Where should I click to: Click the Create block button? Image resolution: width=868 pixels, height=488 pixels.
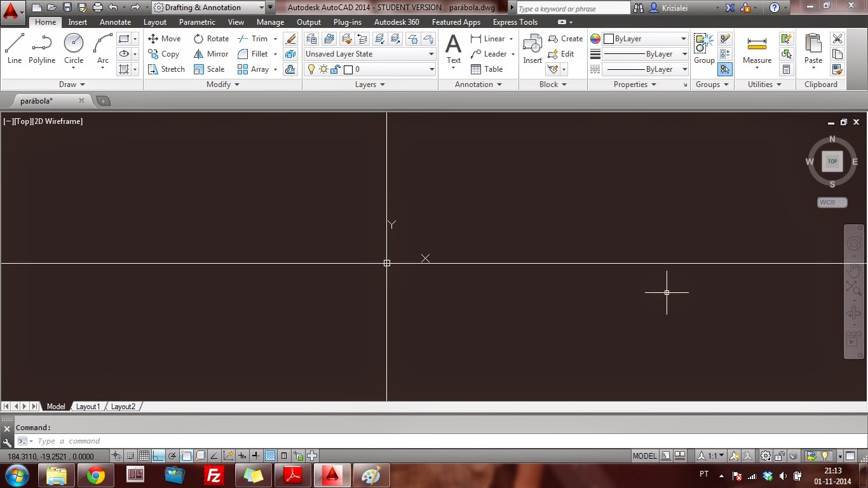(564, 38)
